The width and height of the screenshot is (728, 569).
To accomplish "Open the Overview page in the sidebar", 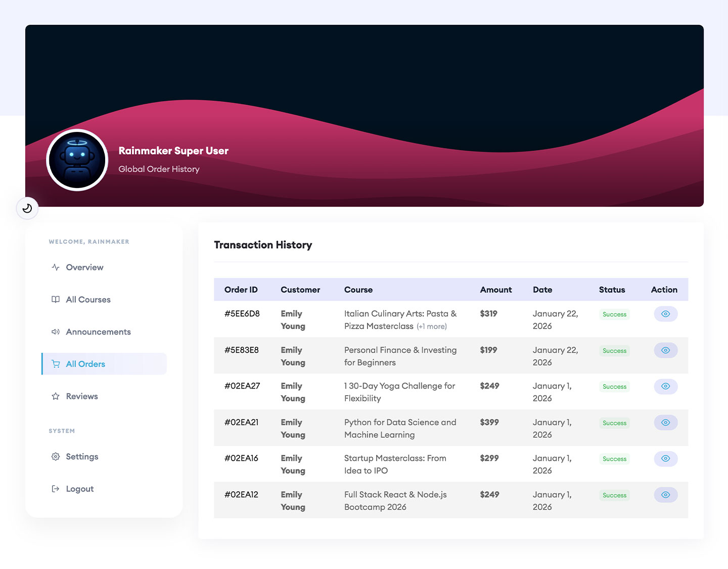I will (84, 267).
